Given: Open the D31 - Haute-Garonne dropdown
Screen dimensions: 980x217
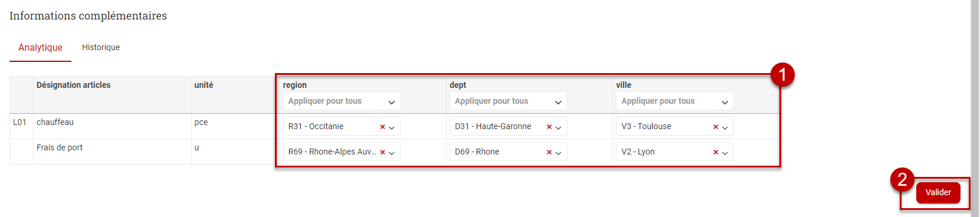Looking at the screenshot, I should coord(508,126).
